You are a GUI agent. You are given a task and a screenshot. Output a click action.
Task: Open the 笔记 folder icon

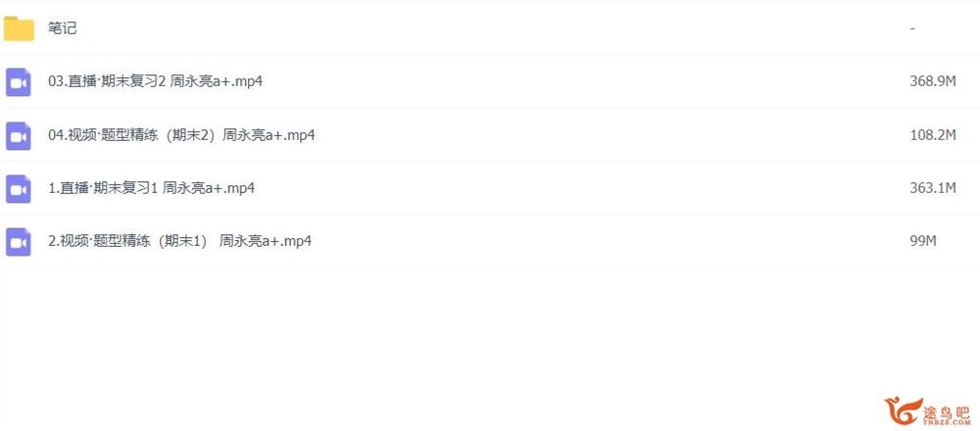[x=19, y=28]
